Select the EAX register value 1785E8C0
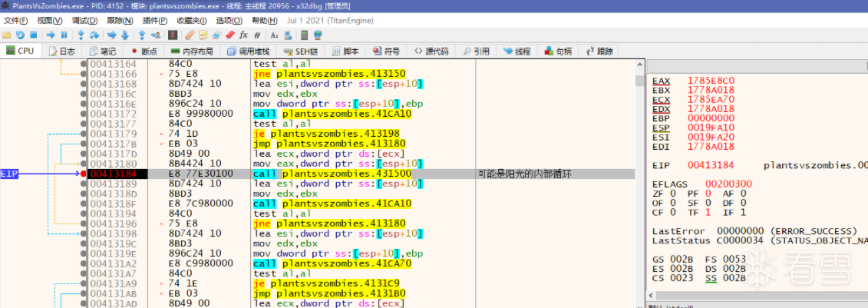This screenshot has height=308, width=868. 711,81
